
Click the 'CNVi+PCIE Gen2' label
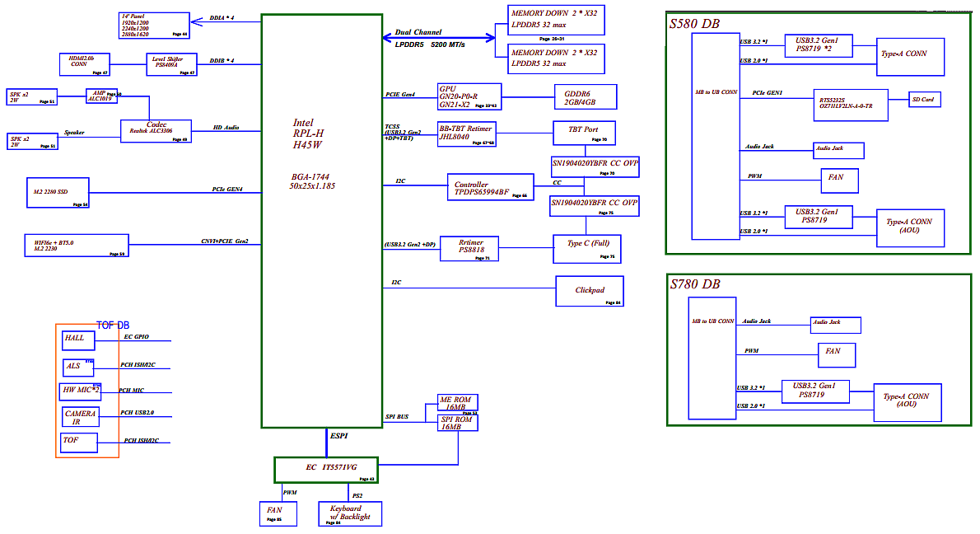pos(224,241)
